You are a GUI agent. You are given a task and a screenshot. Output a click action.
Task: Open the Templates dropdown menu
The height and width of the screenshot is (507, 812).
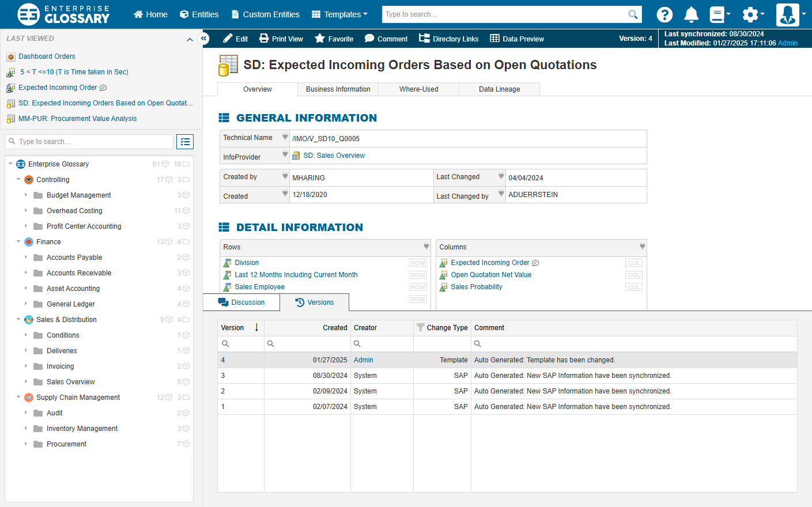pos(339,14)
